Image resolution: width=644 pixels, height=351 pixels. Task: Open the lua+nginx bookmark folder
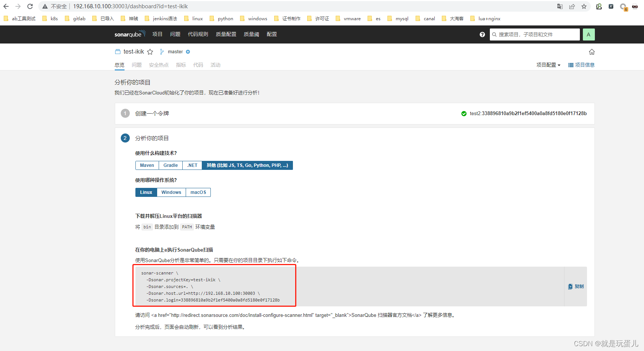[485, 18]
